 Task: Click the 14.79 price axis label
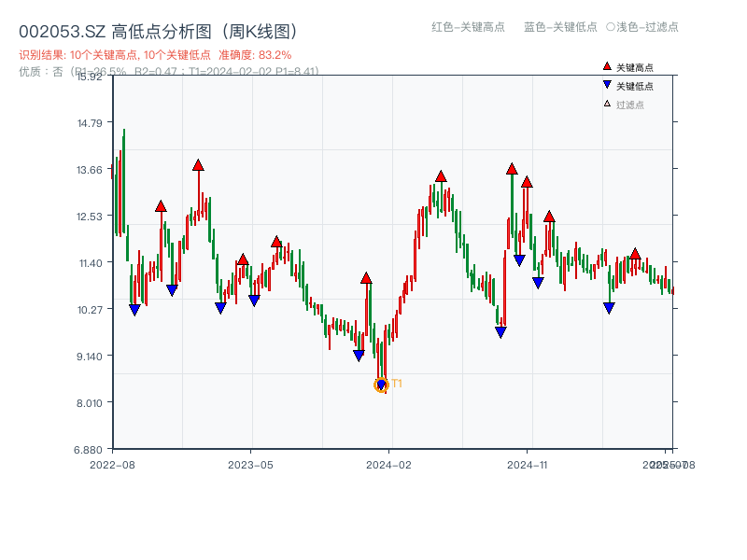[90, 123]
